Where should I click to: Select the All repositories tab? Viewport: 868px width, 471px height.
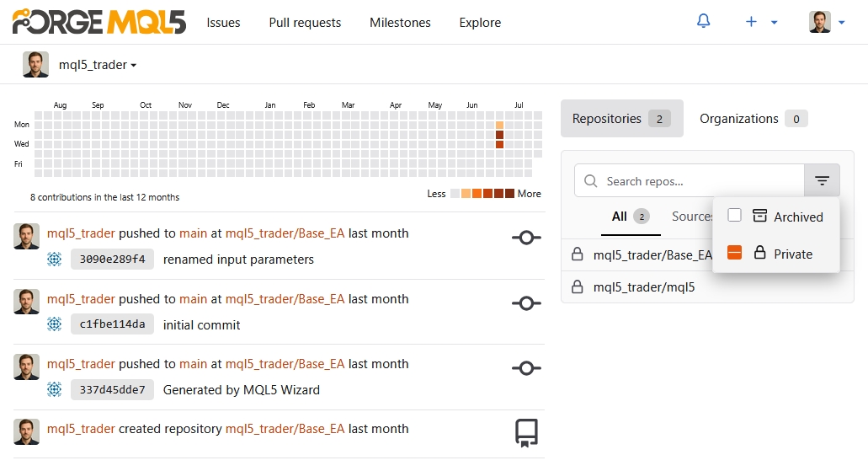pyautogui.click(x=631, y=217)
